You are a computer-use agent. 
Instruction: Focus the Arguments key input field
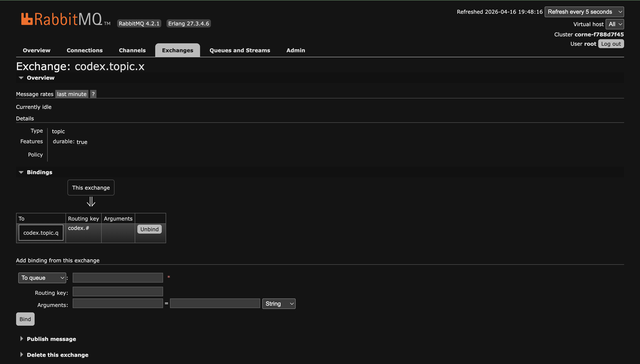coord(118,303)
